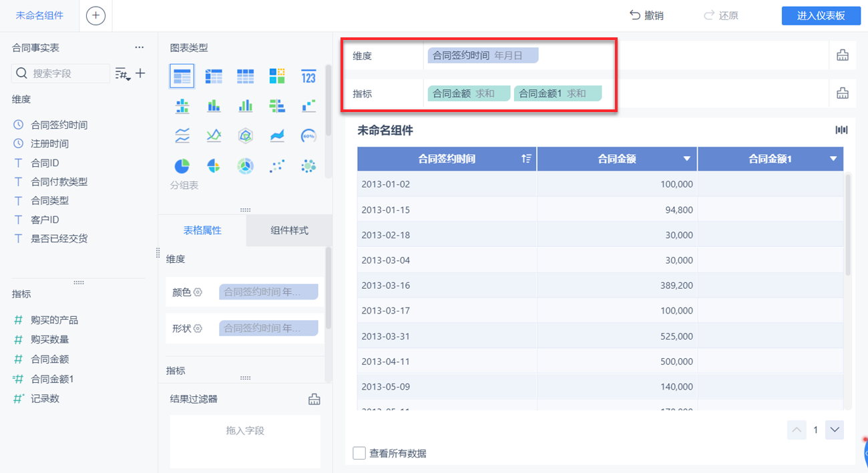Select the multi-series line chart type
The image size is (868, 473).
pyautogui.click(x=214, y=136)
